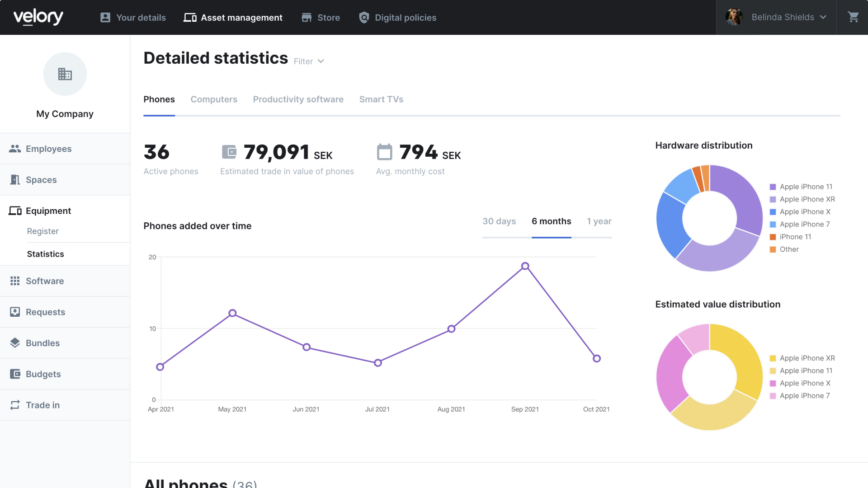This screenshot has width=868, height=488.
Task: Click the wallet icon beside 79,091 SEK
Action: [x=229, y=152]
